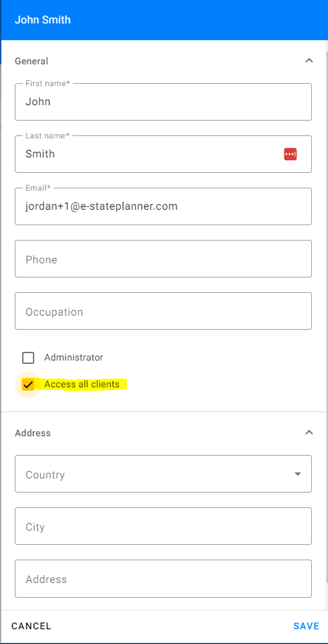Enable the Administrator checkbox

[x=28, y=358]
